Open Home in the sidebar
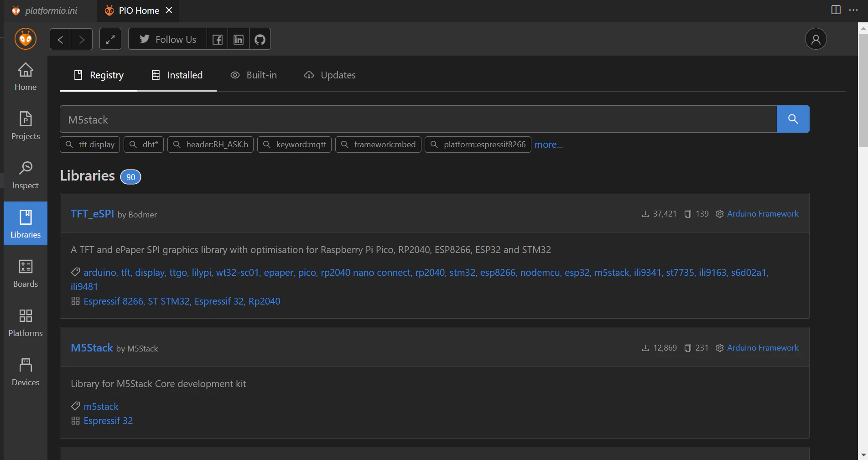 click(26, 77)
